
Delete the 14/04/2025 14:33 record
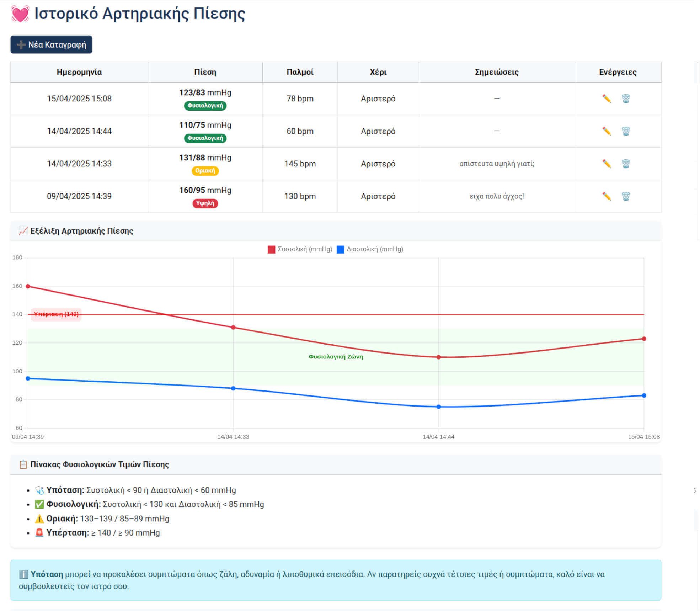coord(626,164)
